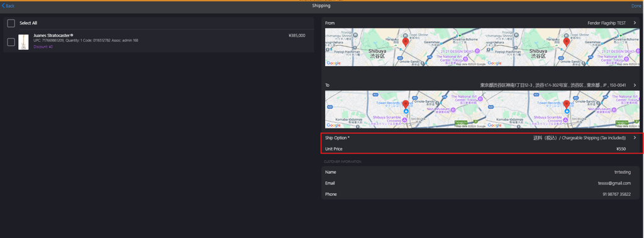Expand the From location chevron
The width and height of the screenshot is (644, 238).
(x=635, y=23)
